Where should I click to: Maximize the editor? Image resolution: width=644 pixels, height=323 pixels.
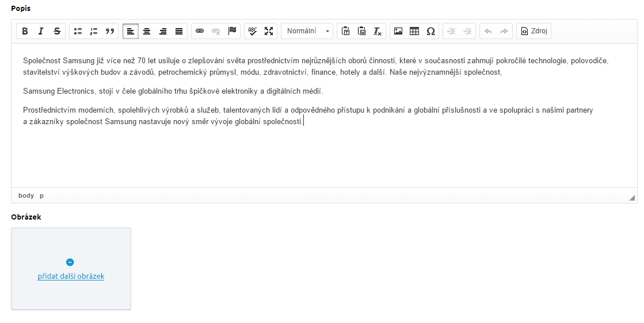(x=269, y=31)
